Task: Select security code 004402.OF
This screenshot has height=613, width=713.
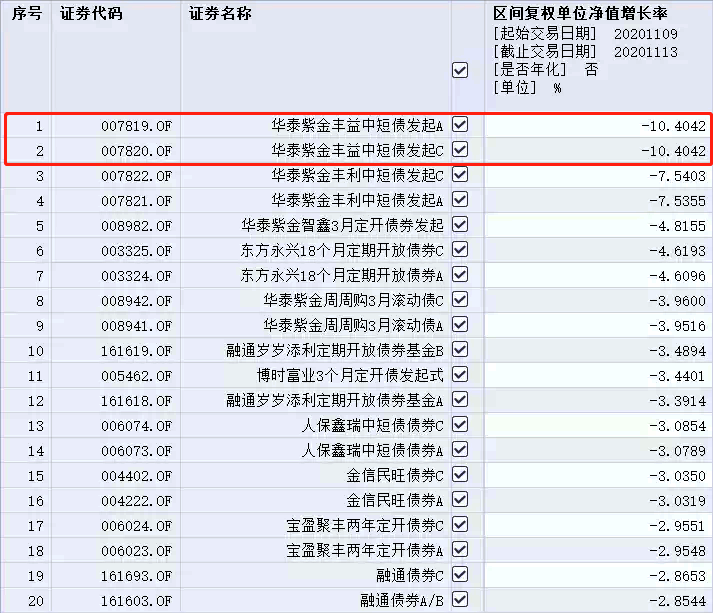Action: tap(136, 476)
